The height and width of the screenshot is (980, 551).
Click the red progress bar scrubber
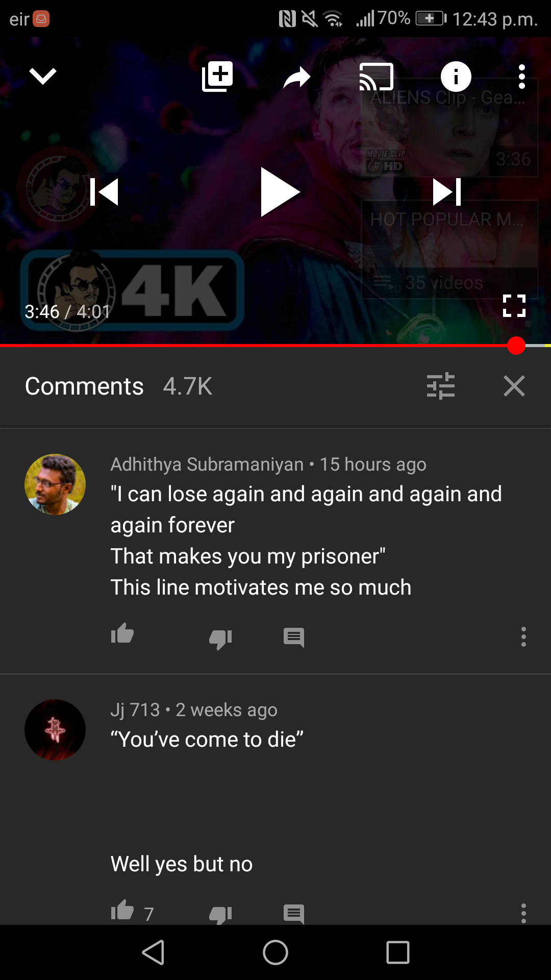(x=516, y=346)
